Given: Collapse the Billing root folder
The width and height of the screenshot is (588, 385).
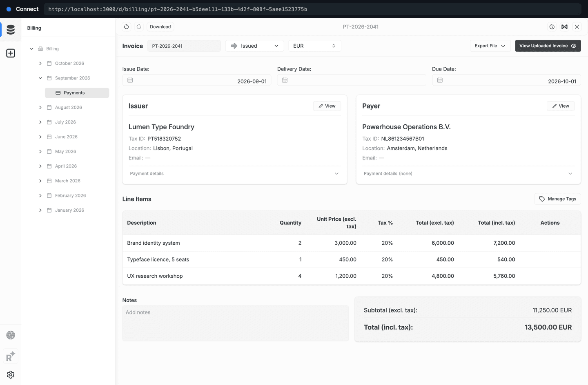Looking at the screenshot, I should click(x=31, y=49).
